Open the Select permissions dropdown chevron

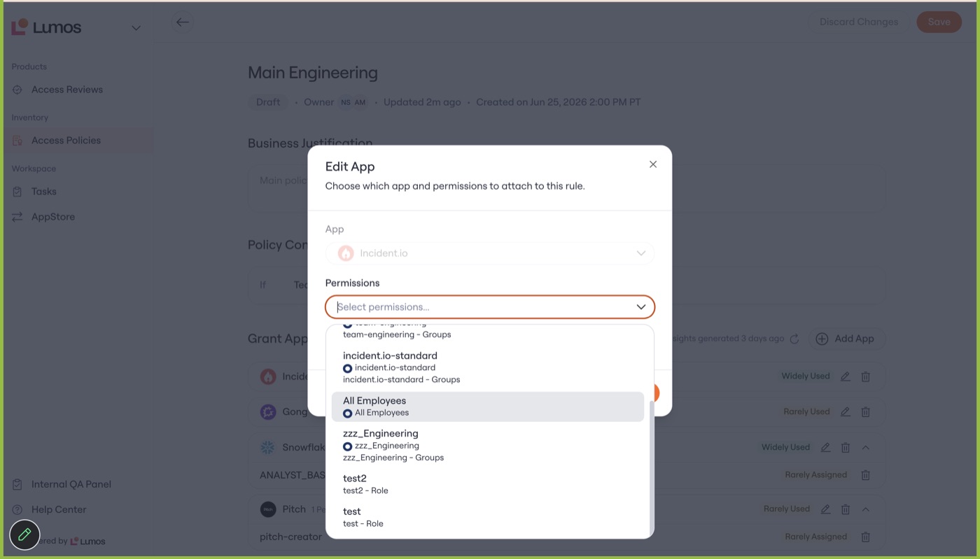click(x=640, y=307)
